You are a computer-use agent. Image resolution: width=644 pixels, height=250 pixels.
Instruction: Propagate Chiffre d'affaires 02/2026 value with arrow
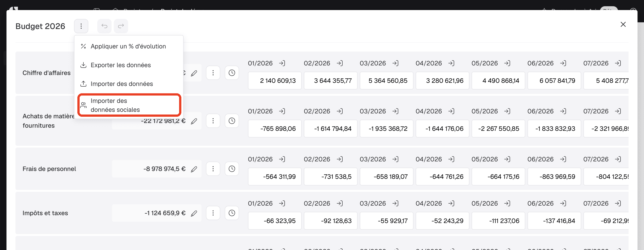tap(339, 63)
